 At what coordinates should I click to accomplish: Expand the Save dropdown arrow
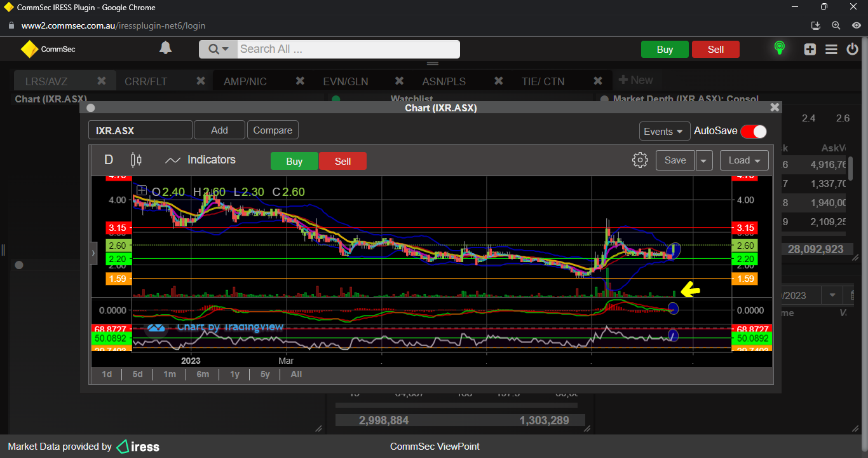(704, 160)
